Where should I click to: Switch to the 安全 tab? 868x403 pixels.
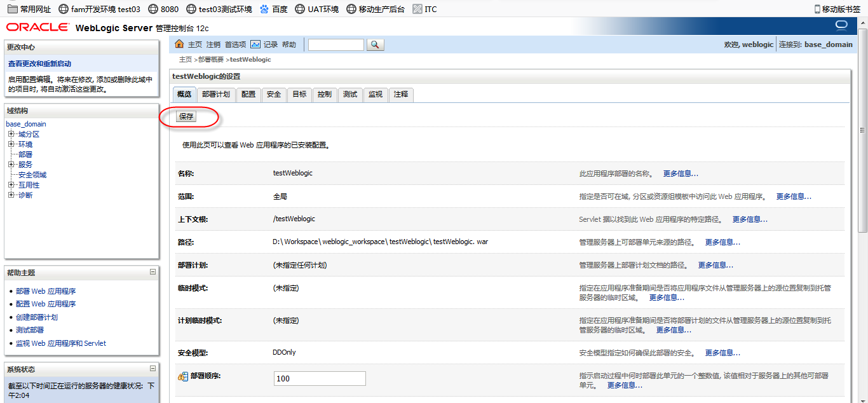click(274, 94)
